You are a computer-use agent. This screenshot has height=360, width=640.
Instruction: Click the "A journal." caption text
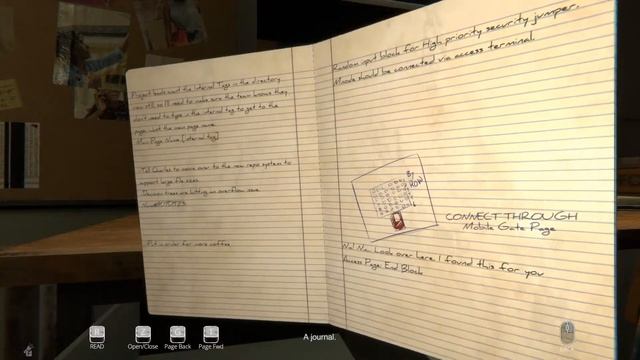320,337
